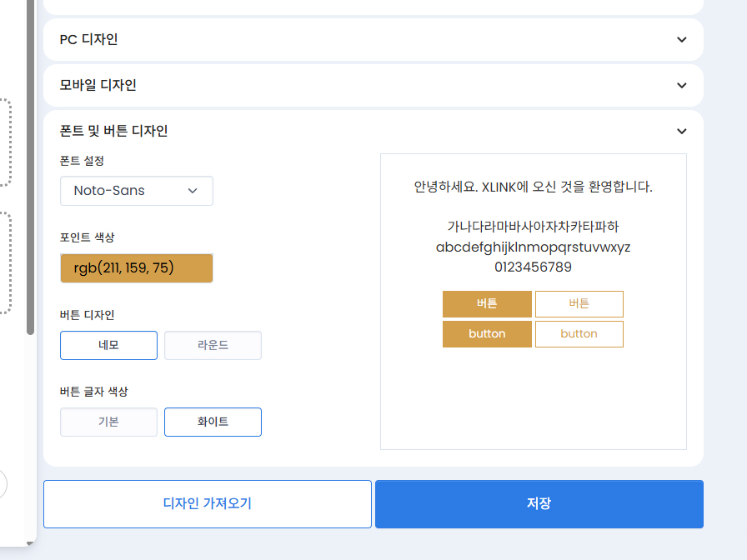Screen dimensions: 747x560
Task: Click the dropdown arrow on the font selector
Action: click(x=195, y=191)
